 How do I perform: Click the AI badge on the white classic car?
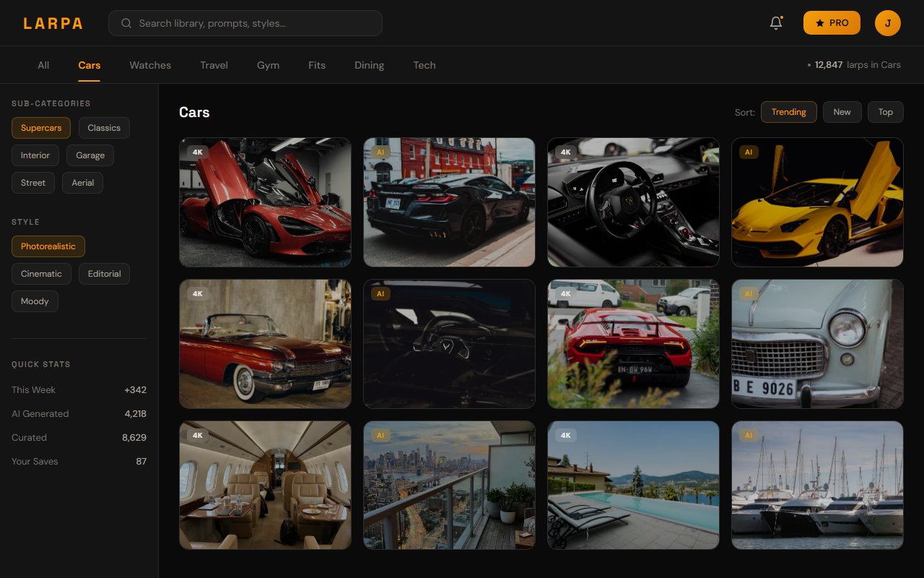(749, 293)
